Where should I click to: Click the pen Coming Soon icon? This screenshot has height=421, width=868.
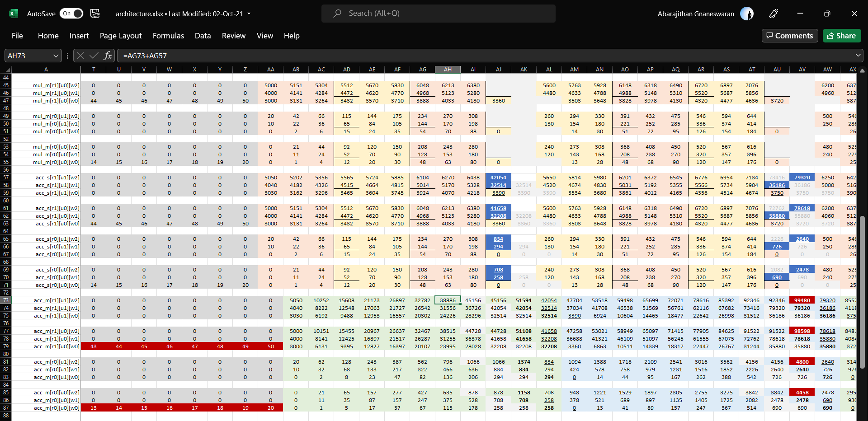click(774, 14)
